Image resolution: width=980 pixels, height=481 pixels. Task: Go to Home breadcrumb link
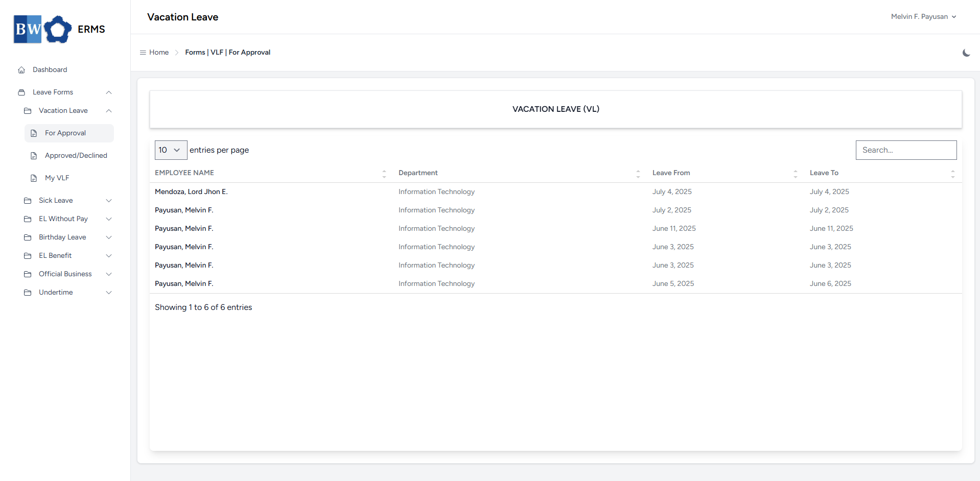[159, 53]
